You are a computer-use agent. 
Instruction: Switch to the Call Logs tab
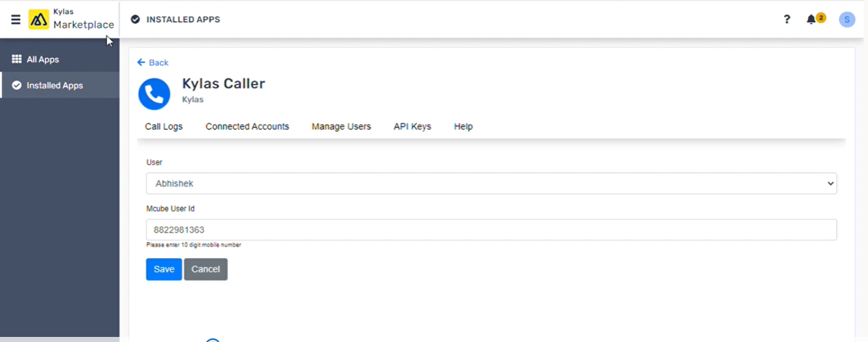click(x=164, y=126)
